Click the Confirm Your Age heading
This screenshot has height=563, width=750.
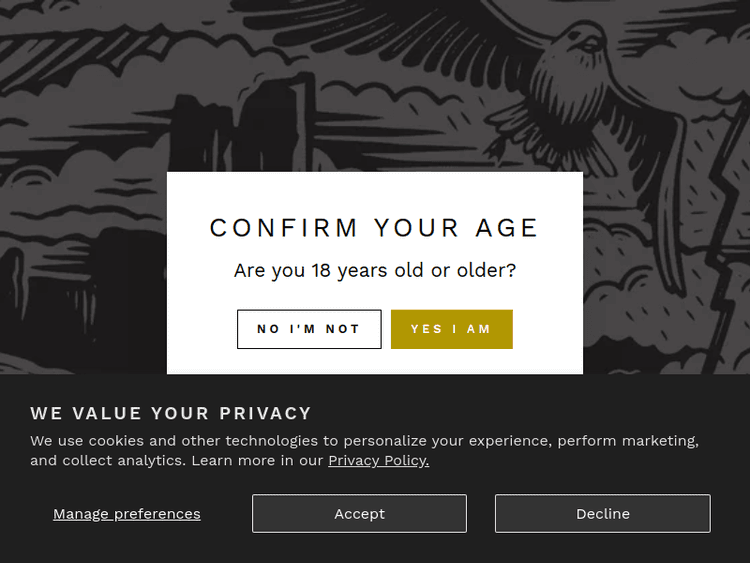tap(374, 228)
